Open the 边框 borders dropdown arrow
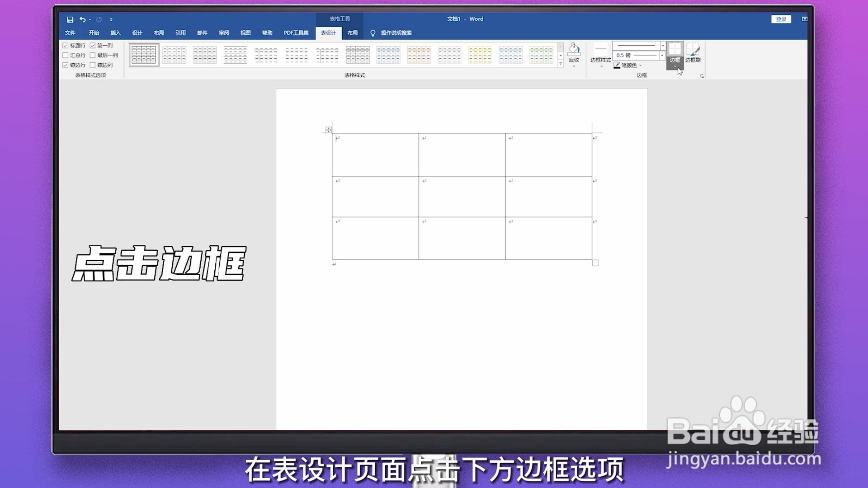This screenshot has height=488, width=868. pos(675,66)
